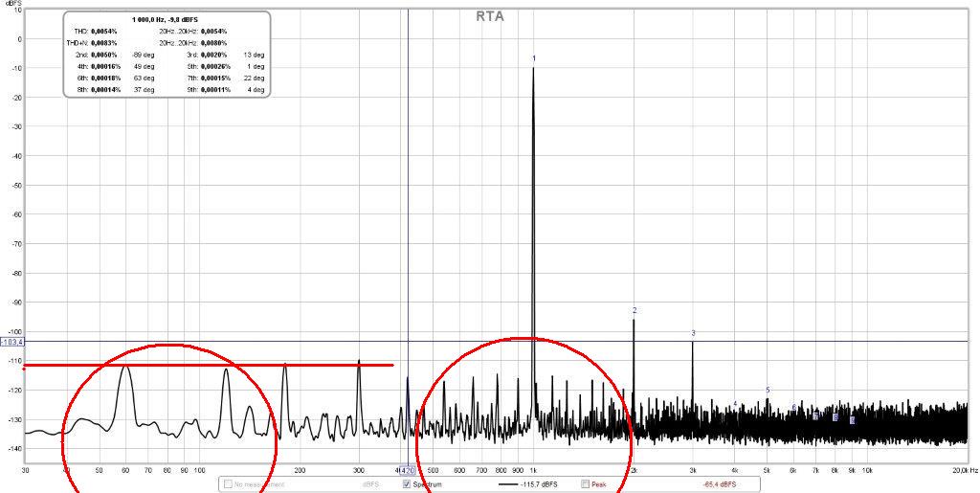The width and height of the screenshot is (980, 493).
Task: Click the 5th harmonic value 0,00026%
Action: tap(215, 66)
